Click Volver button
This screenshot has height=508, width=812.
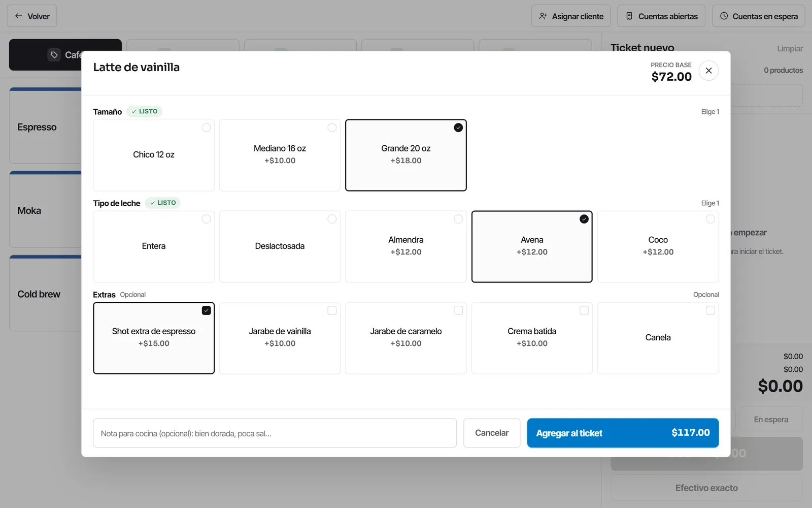tap(32, 16)
